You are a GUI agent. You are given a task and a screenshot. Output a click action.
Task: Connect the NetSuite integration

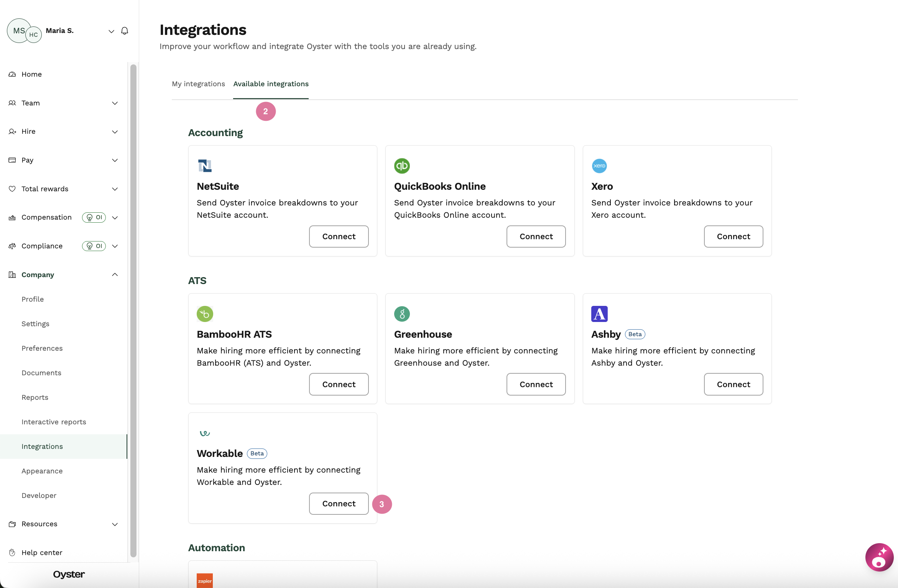(x=339, y=237)
